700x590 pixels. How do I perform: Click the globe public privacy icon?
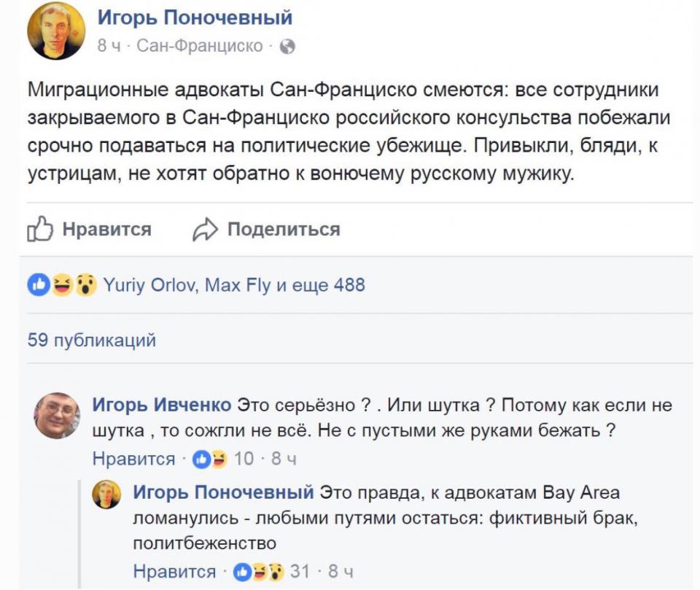point(287,47)
